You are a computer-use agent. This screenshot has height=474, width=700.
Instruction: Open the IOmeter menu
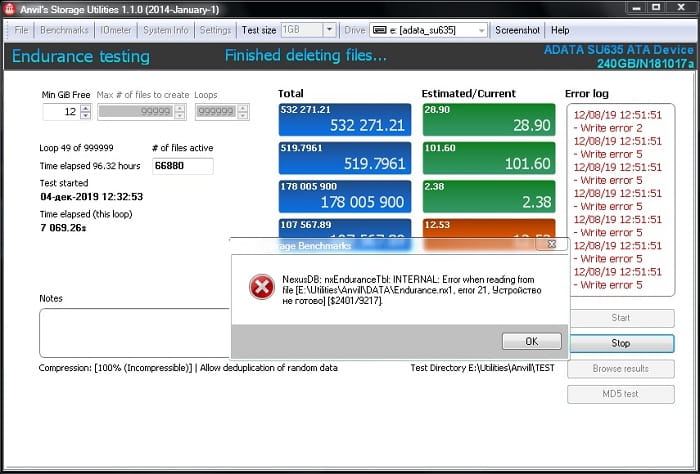116,30
